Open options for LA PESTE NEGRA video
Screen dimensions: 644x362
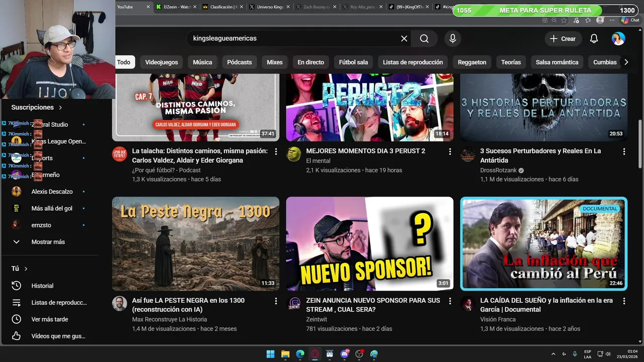(x=276, y=301)
